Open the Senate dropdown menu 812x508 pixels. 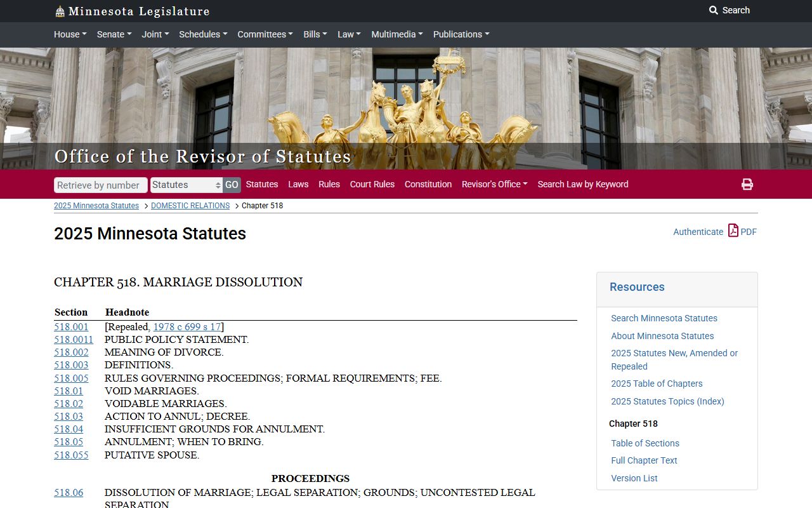114,34
